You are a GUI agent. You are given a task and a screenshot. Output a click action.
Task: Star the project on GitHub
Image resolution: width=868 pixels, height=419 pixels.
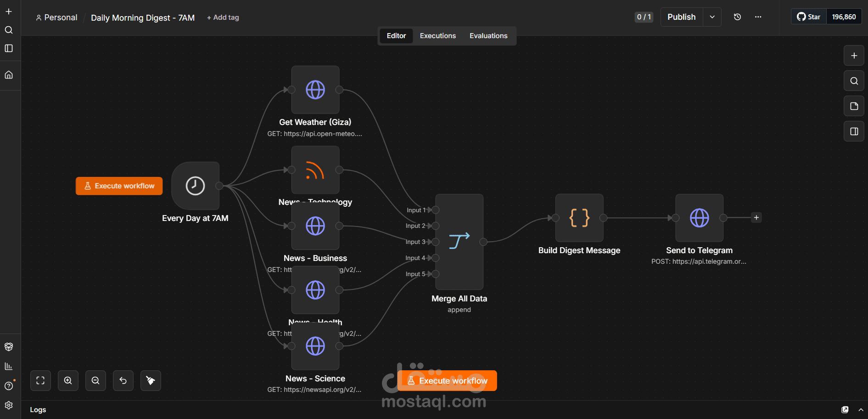tap(809, 17)
